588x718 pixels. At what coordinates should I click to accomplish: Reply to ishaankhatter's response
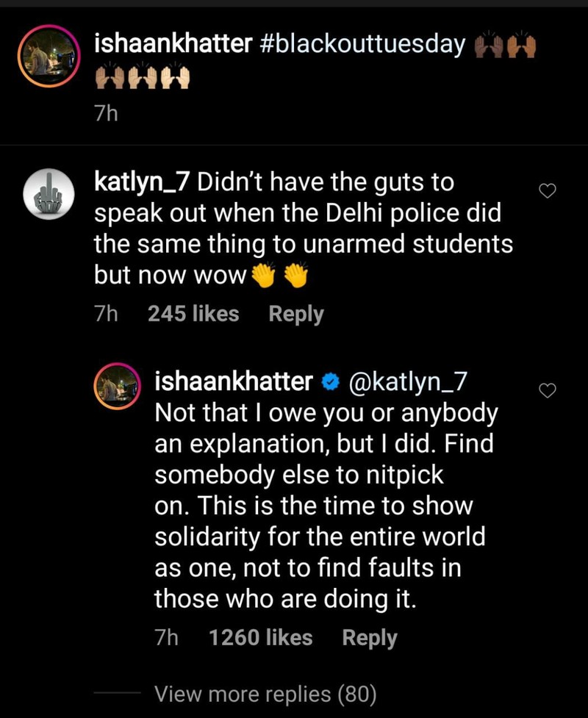(x=369, y=637)
